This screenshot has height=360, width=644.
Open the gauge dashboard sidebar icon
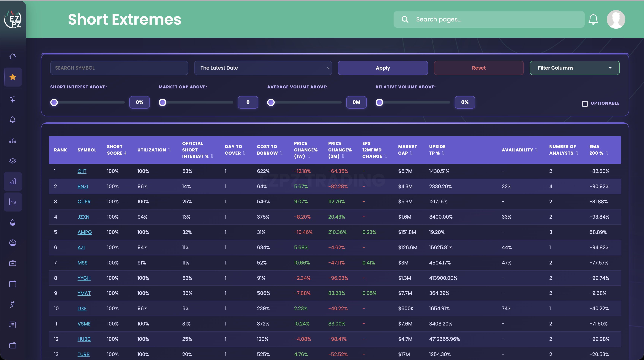(13, 243)
